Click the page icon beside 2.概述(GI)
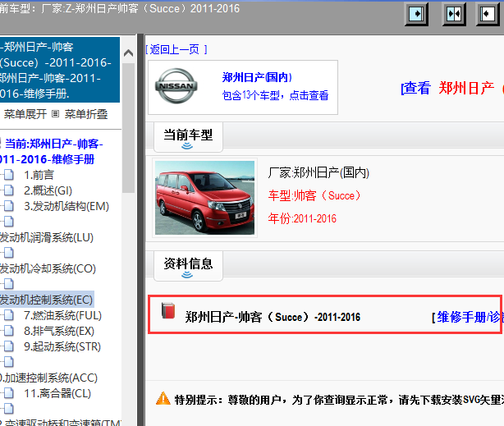 [x=9, y=190]
